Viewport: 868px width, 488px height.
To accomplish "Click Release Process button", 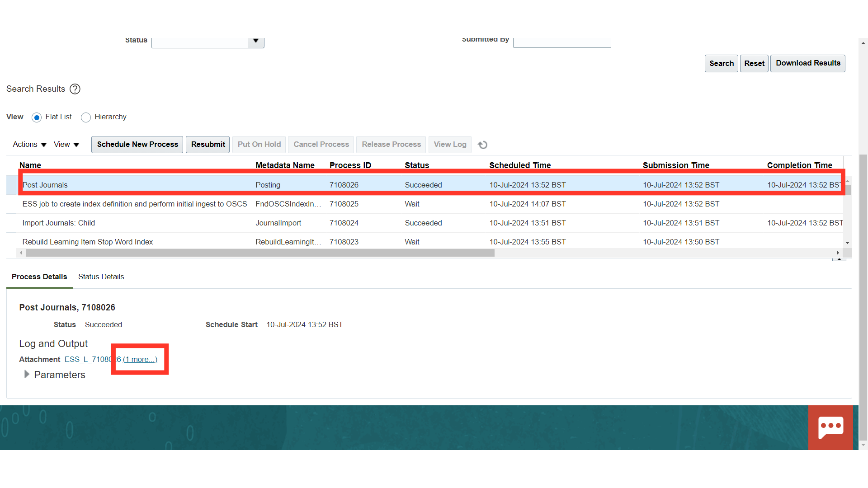I will point(391,145).
